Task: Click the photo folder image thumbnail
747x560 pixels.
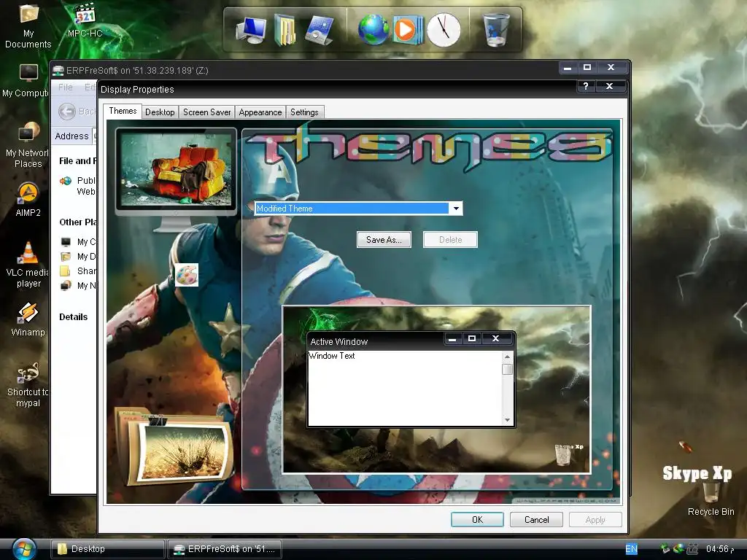Action: click(174, 447)
